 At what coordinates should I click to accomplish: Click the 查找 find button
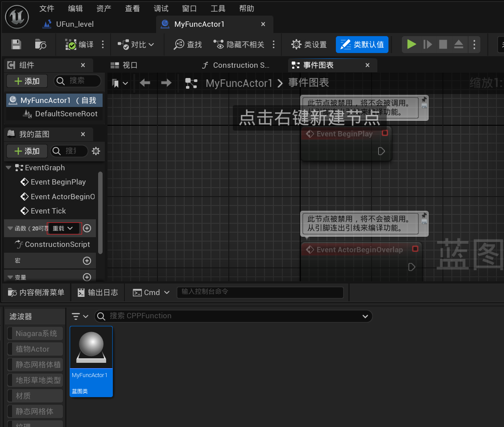[188, 44]
